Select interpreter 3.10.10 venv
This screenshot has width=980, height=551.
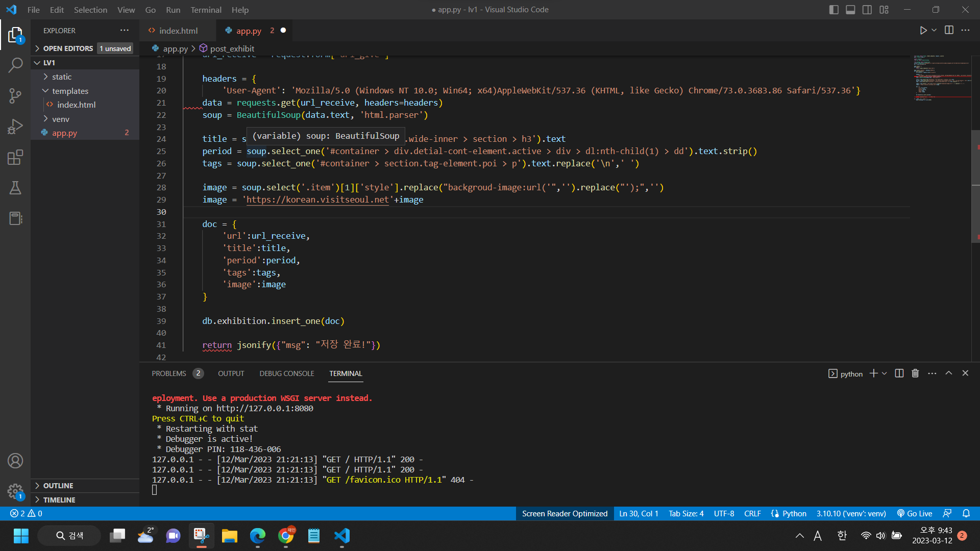[x=851, y=513]
